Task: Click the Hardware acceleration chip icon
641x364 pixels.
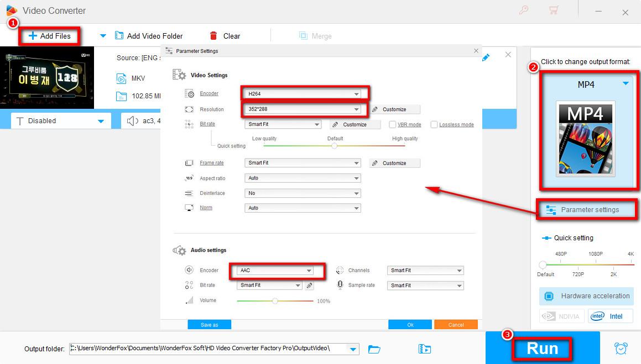Action: pos(549,296)
